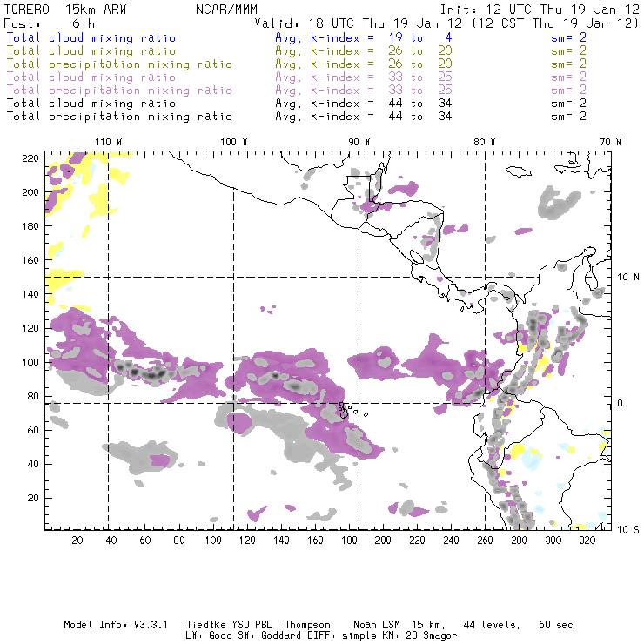
Task: Click the "60 sec" footer text
Action: pos(556,625)
